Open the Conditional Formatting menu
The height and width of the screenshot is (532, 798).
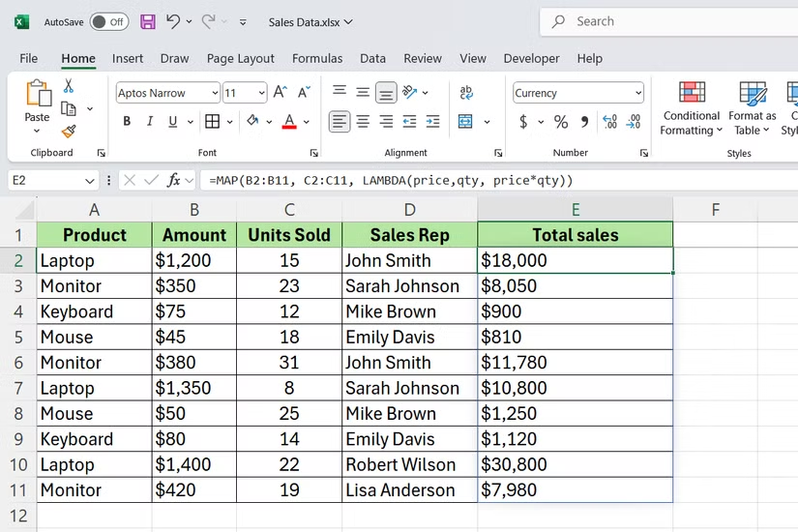click(691, 106)
